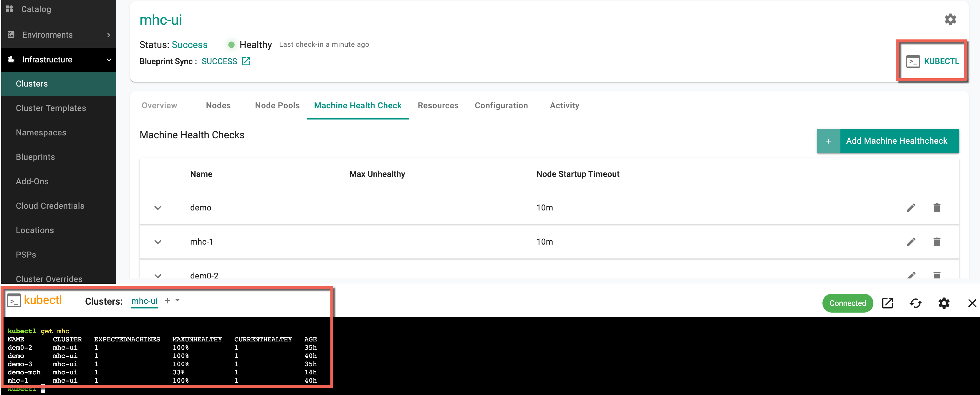The width and height of the screenshot is (980, 395).
Task: Switch to the Activity tab
Action: point(564,106)
